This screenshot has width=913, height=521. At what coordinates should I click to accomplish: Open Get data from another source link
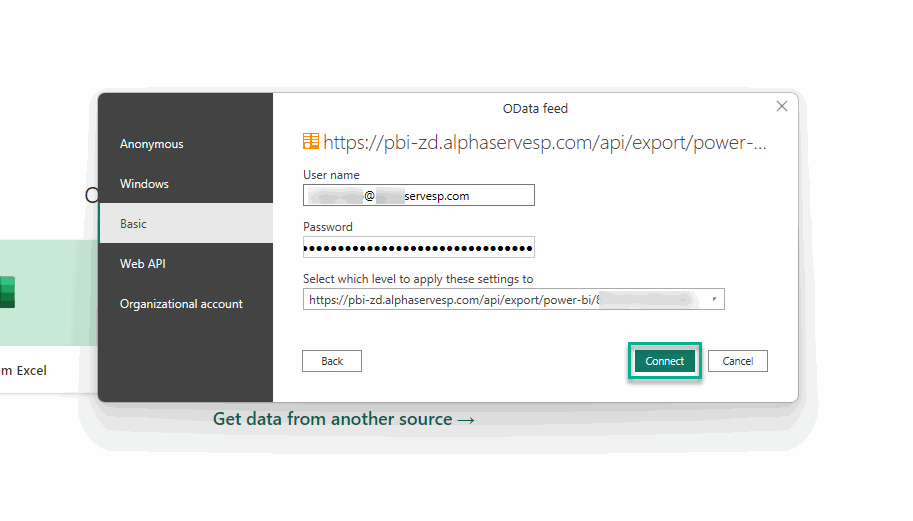pos(344,419)
